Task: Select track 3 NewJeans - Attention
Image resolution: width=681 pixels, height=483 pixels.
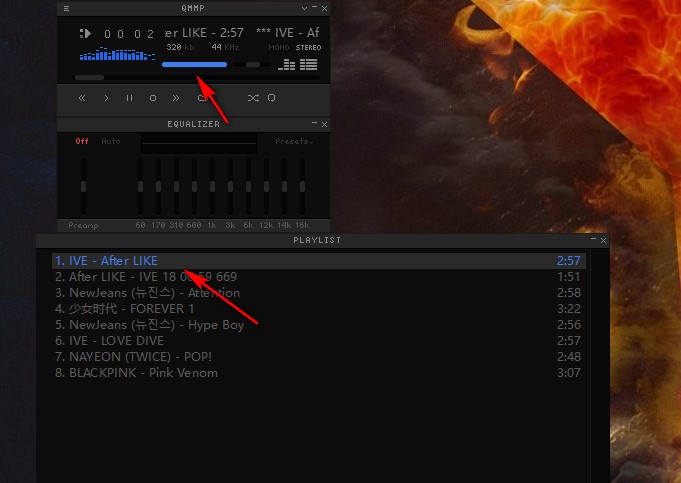Action: 319,293
